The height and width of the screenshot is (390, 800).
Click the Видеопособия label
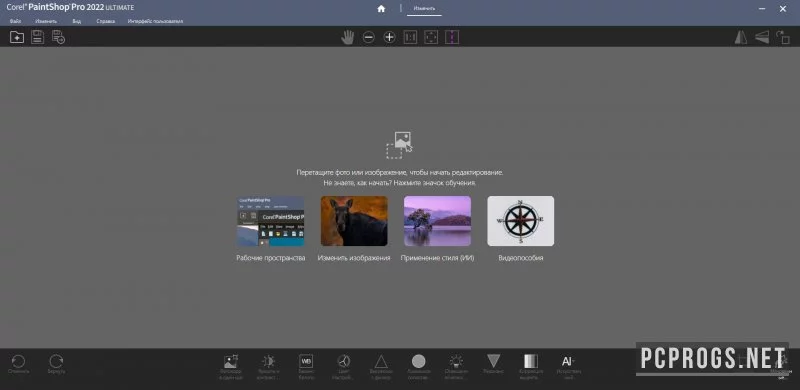(520, 258)
